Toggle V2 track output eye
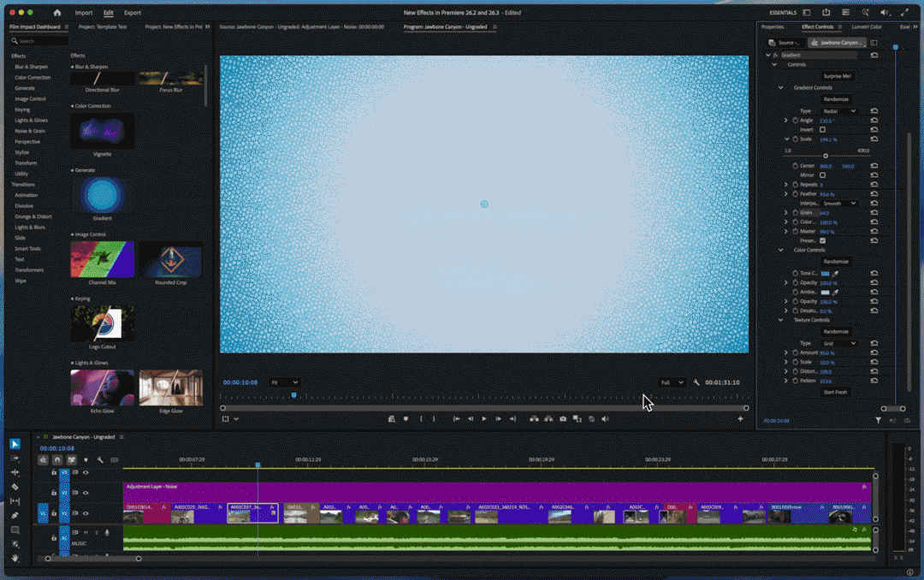Screen dimensions: 924x580 [86, 493]
